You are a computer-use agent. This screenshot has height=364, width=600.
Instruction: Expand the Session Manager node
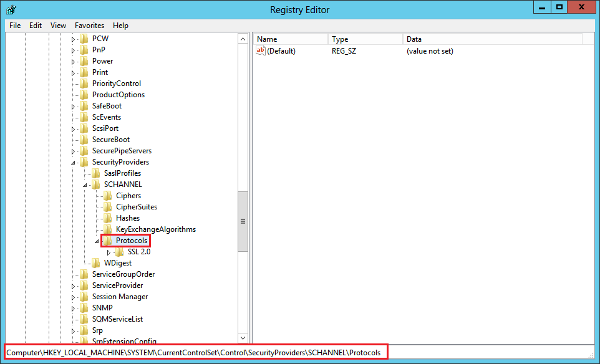[x=73, y=296]
